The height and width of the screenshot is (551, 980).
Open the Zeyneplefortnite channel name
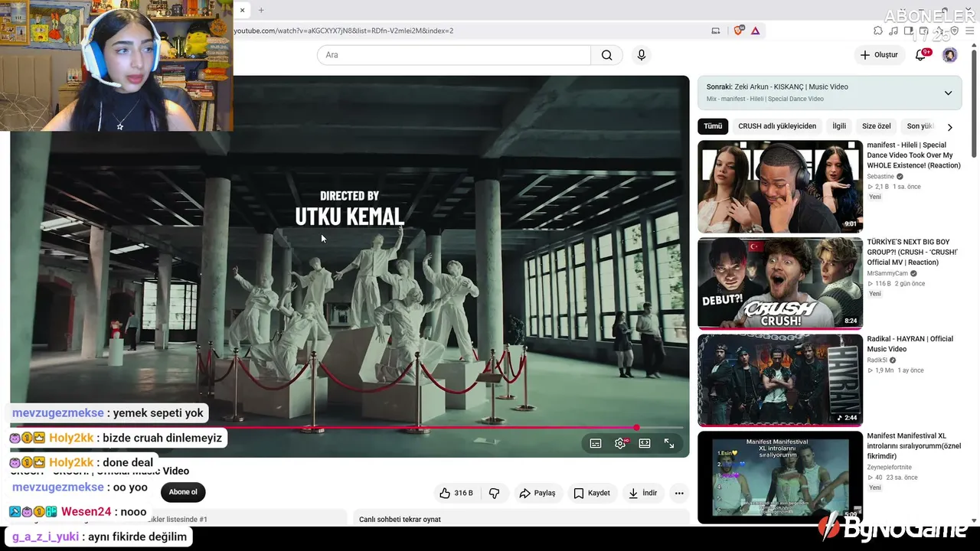pyautogui.click(x=890, y=467)
